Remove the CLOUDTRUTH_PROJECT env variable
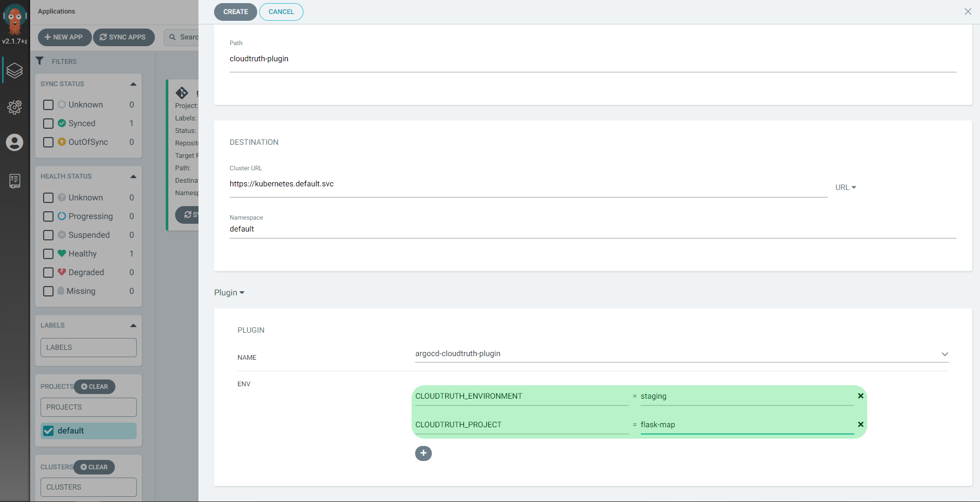This screenshot has height=502, width=980. tap(860, 424)
